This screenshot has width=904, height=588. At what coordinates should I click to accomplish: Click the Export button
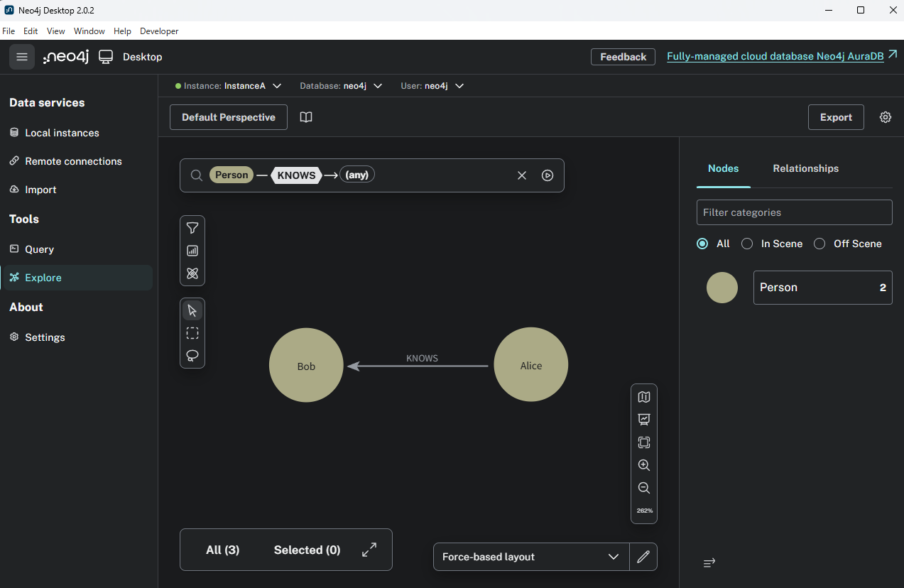pos(836,117)
